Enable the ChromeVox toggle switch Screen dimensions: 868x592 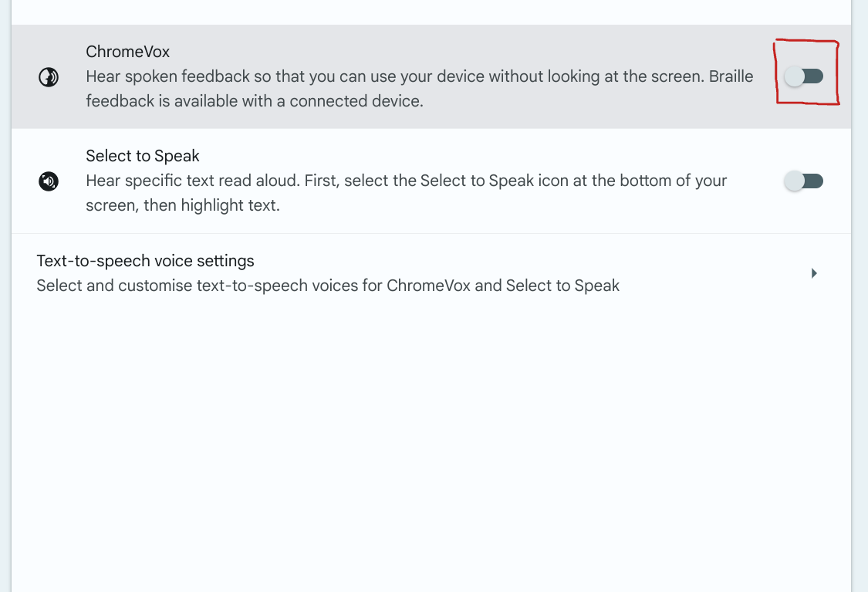804,76
